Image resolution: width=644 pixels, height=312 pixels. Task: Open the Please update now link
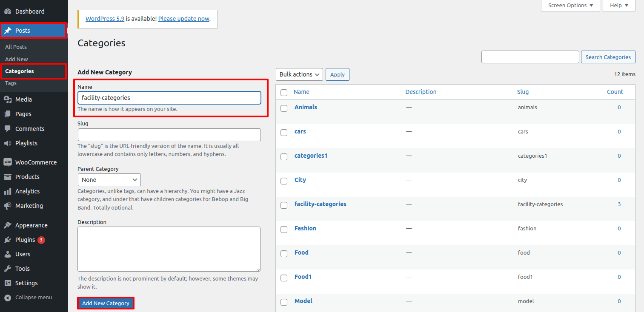coord(183,19)
